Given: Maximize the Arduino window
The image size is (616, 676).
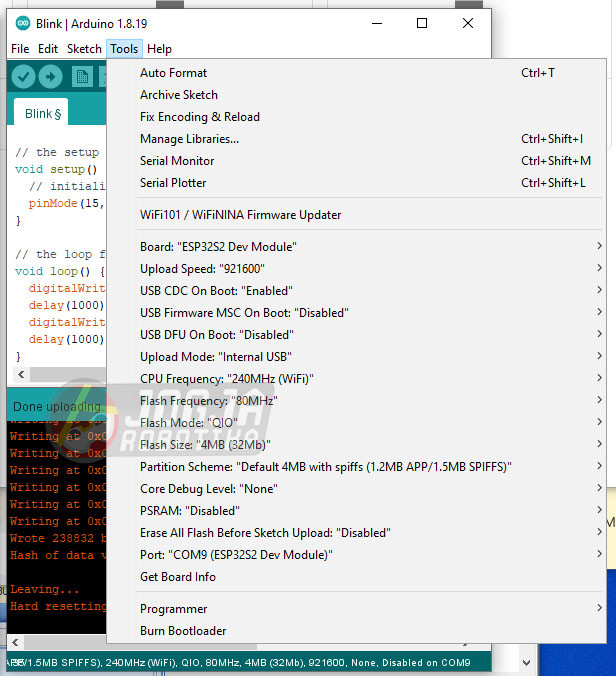Looking at the screenshot, I should (x=422, y=23).
